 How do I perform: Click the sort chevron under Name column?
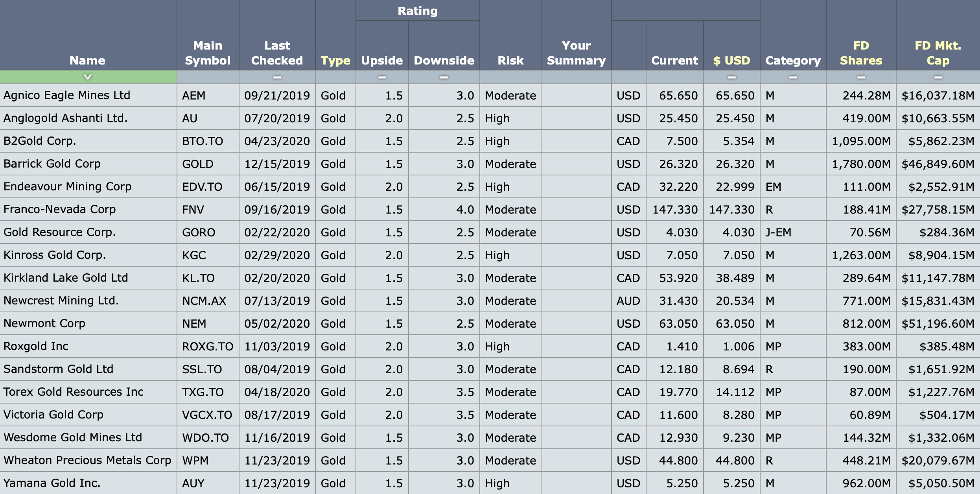[88, 77]
